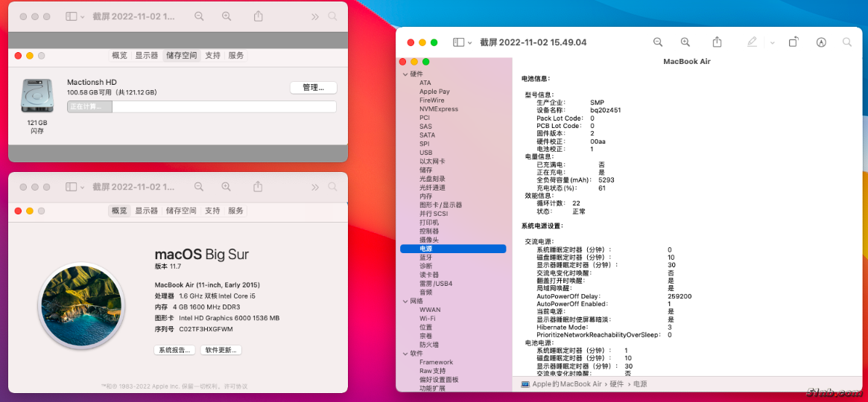Click the 系统报告... button
This screenshot has width=868, height=402.
click(174, 350)
